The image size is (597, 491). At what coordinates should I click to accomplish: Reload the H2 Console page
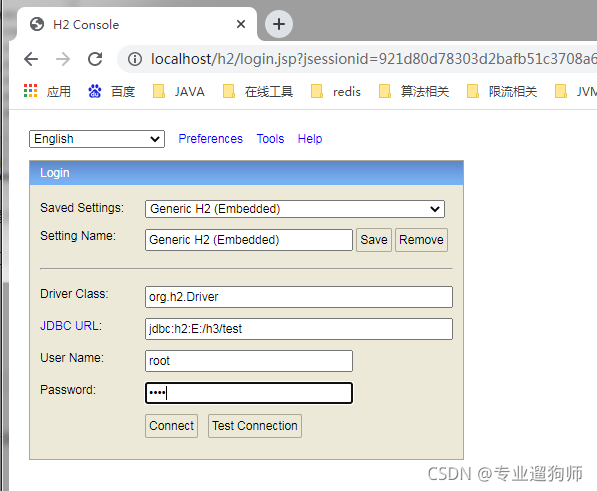pyautogui.click(x=95, y=59)
